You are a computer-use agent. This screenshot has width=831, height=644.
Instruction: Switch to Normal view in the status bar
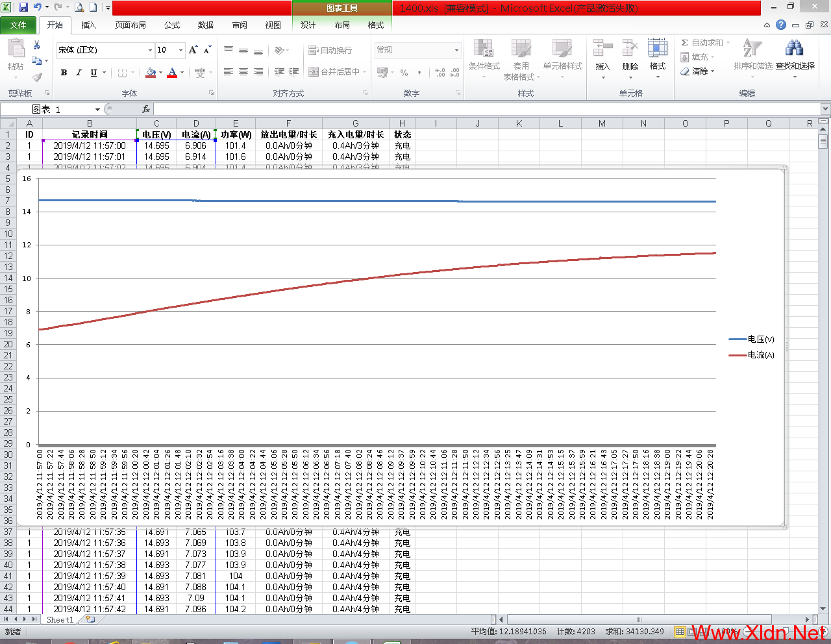(x=680, y=631)
